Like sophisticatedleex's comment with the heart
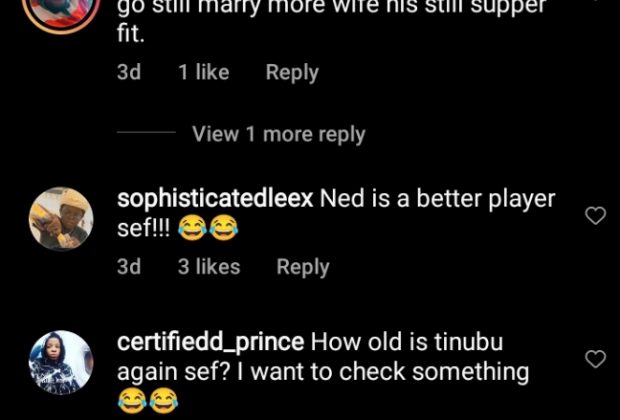 click(595, 215)
